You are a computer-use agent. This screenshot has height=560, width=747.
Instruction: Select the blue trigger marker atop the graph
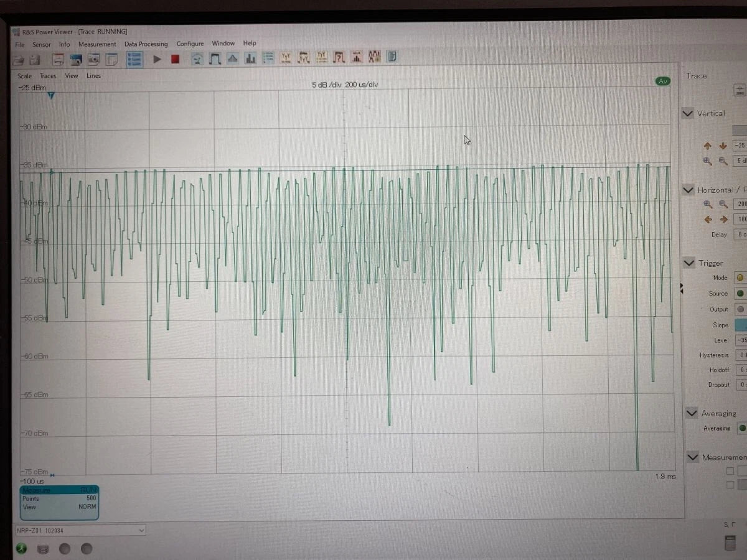tap(51, 95)
